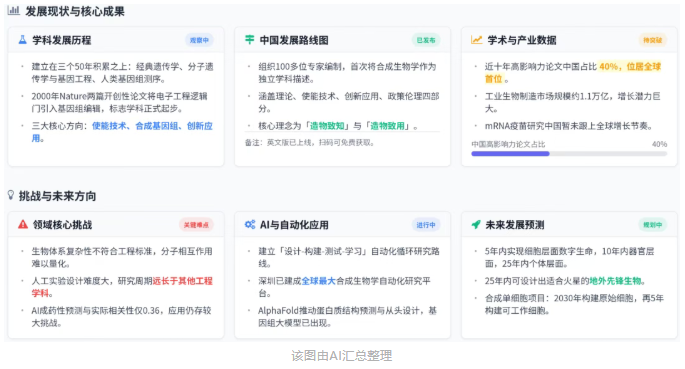This screenshot has height=369, width=685.
Task: Click the green rocket icon by 未来发展预测
Action: tap(476, 224)
